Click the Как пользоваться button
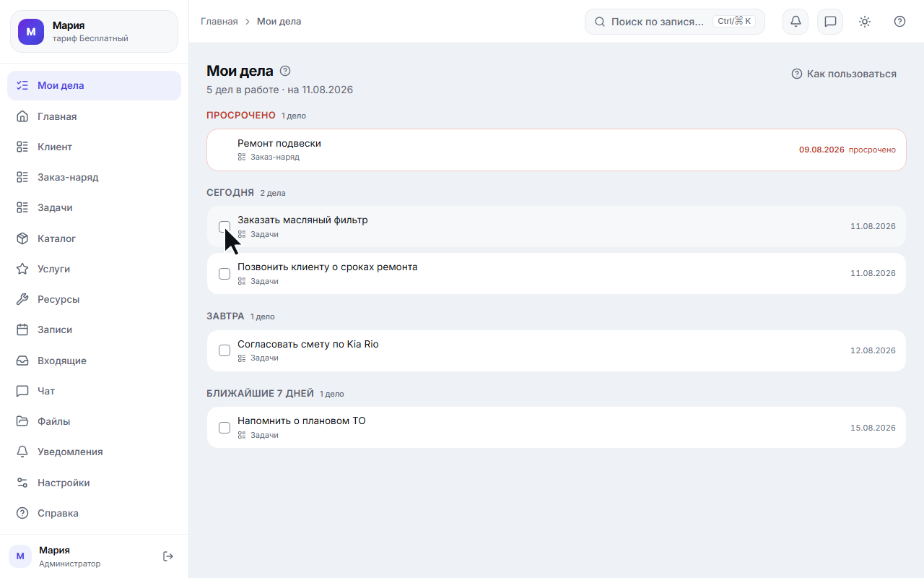This screenshot has width=924, height=578. click(x=844, y=74)
